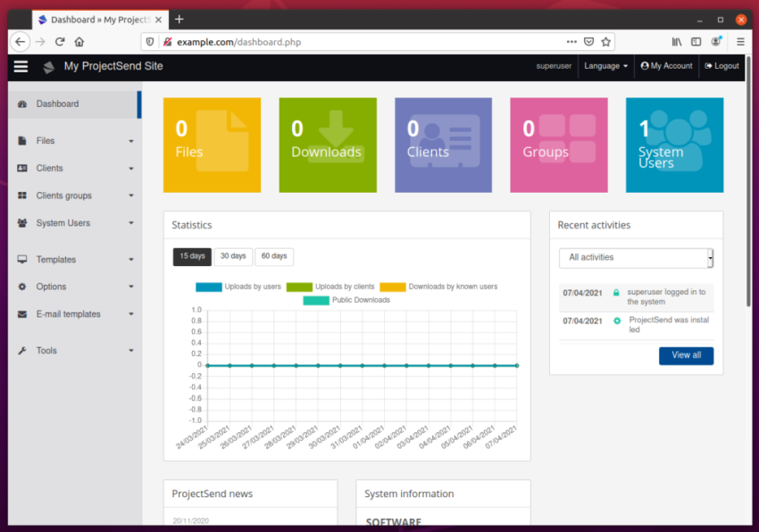
Task: Open the Firefox account avatar icon
Action: click(x=716, y=42)
